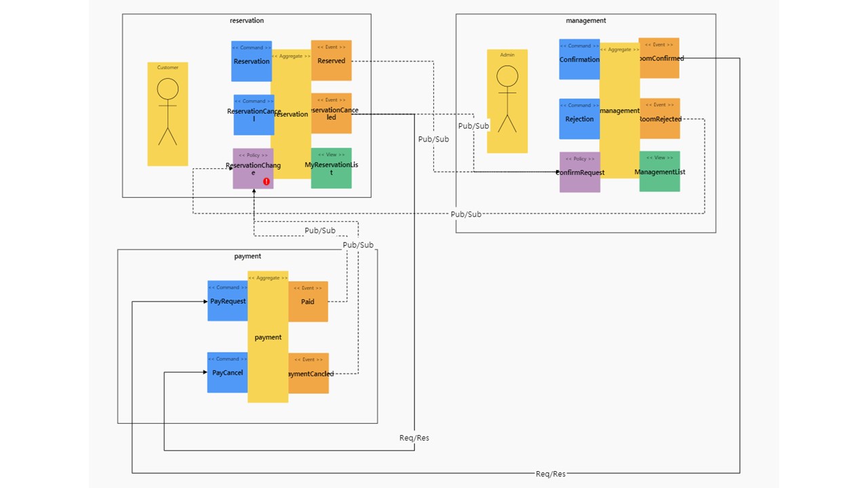Image resolution: width=868 pixels, height=488 pixels.
Task: Click the red error badge on ReservationChange policy
Action: [x=267, y=181]
